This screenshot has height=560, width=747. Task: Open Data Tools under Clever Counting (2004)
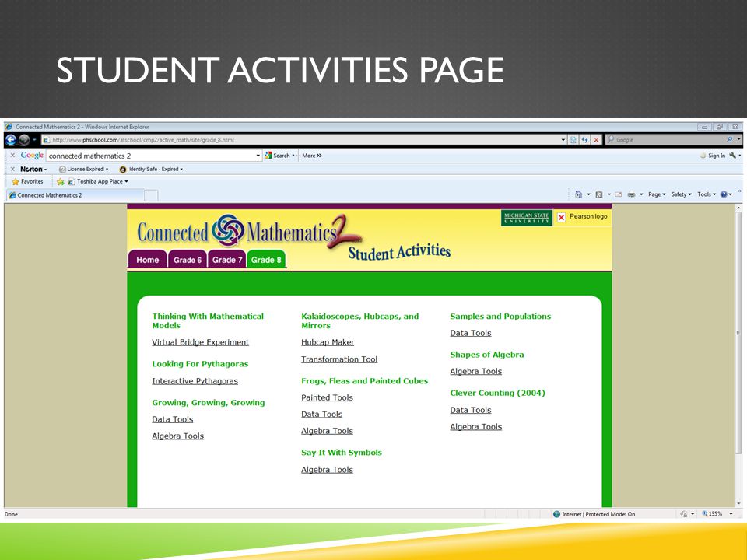(x=471, y=410)
